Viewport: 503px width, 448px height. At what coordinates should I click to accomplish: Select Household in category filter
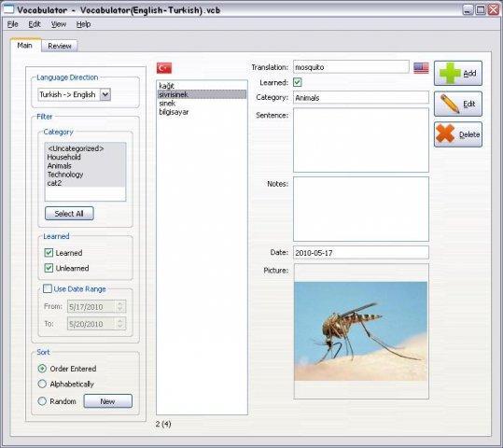point(85,157)
